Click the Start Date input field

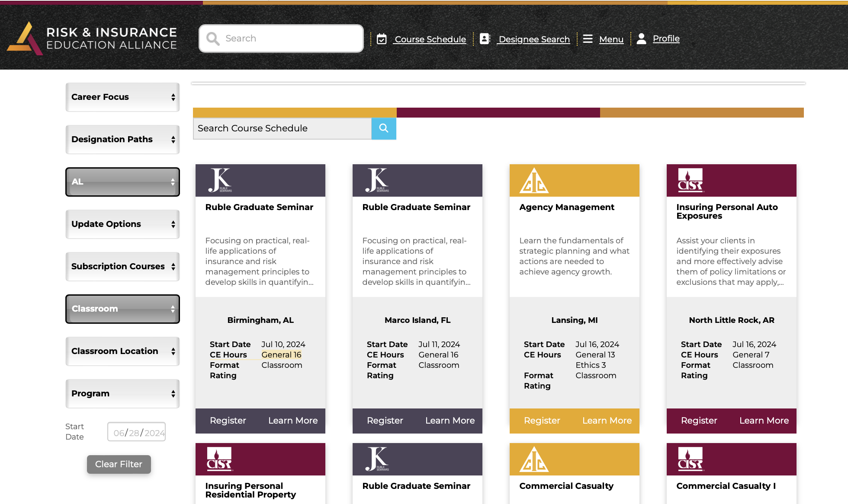click(137, 432)
